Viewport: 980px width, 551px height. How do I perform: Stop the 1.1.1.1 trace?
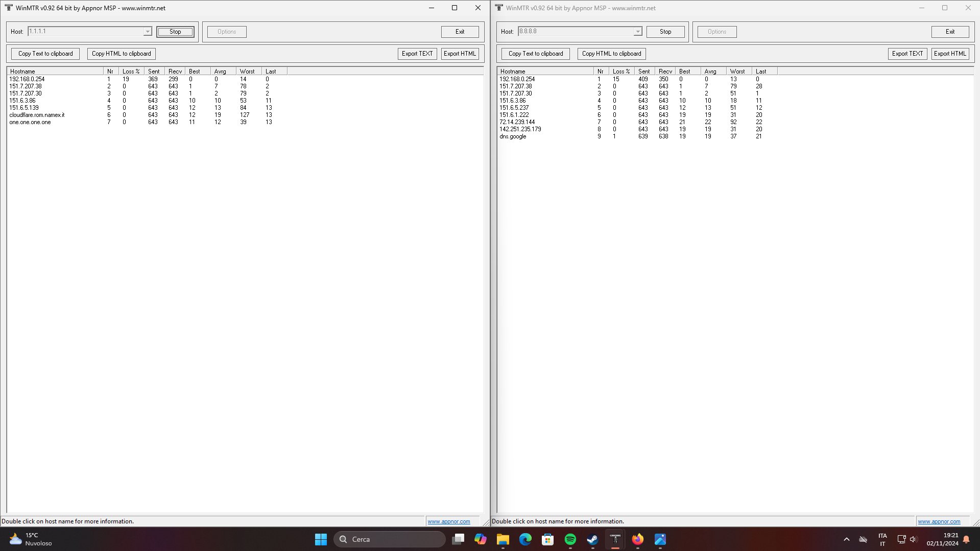point(175,32)
